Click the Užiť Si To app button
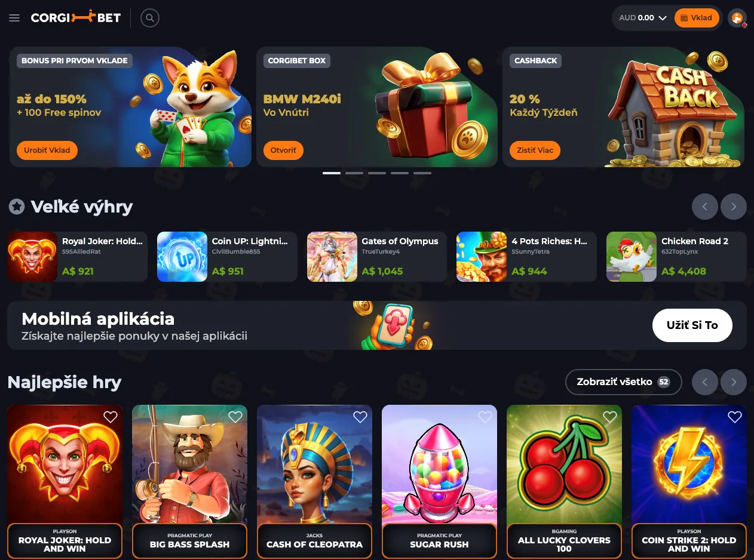The image size is (754, 560). point(692,325)
